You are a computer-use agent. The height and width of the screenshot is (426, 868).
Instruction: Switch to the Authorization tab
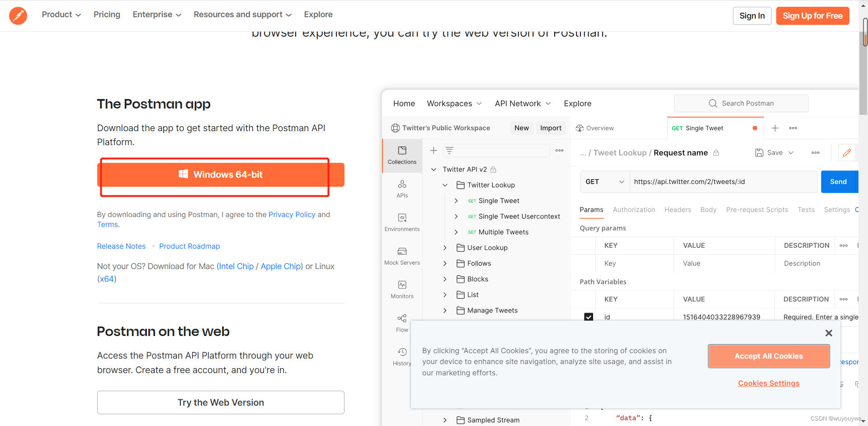634,210
